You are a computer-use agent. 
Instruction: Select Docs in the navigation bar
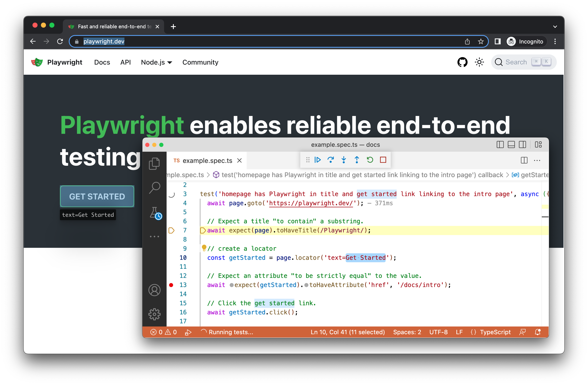[102, 62]
